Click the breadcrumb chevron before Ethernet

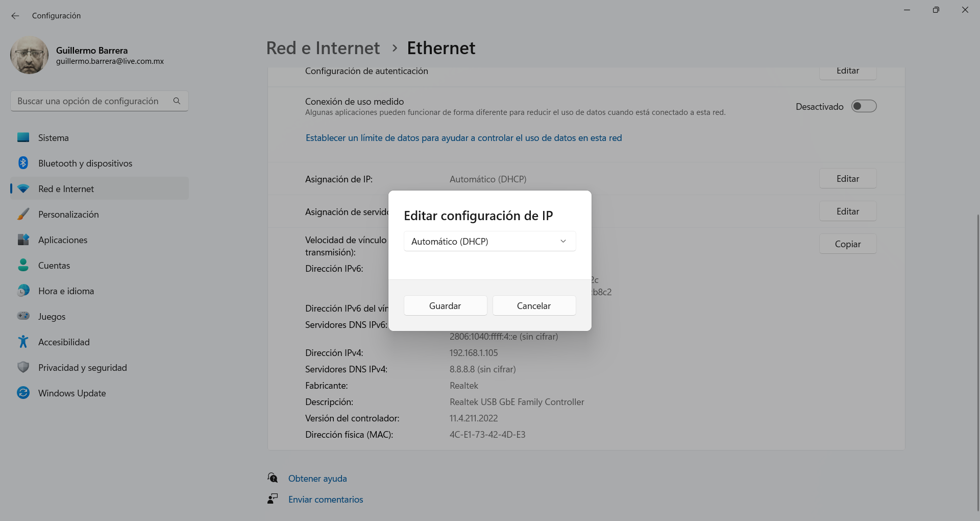coord(395,48)
